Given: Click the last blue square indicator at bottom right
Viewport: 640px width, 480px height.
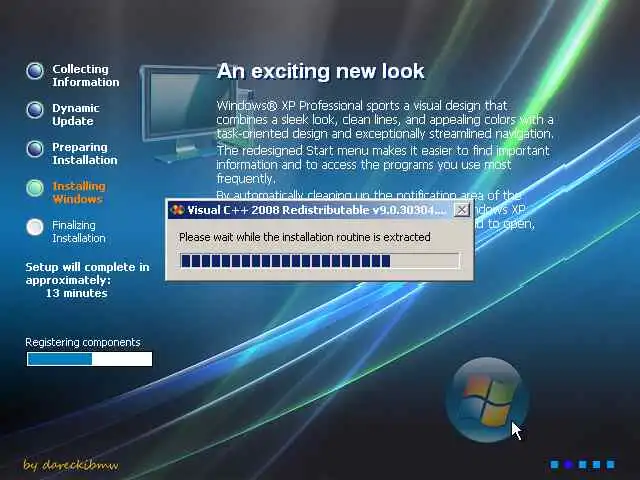Looking at the screenshot, I should (610, 464).
